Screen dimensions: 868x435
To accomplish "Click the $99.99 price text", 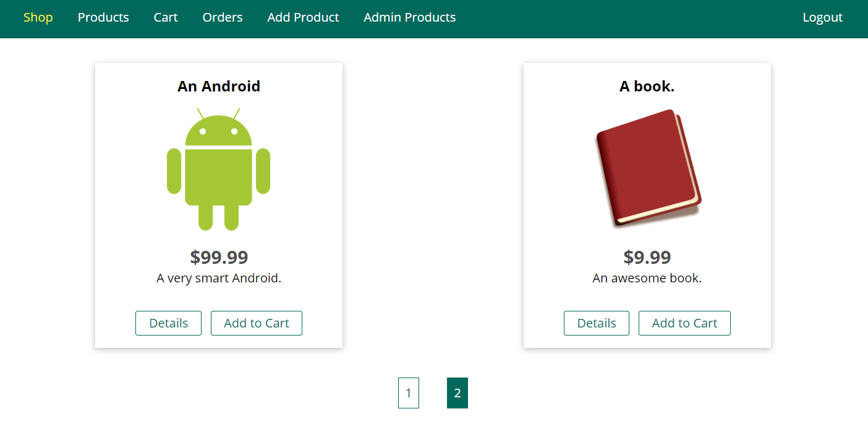I will point(219,257).
